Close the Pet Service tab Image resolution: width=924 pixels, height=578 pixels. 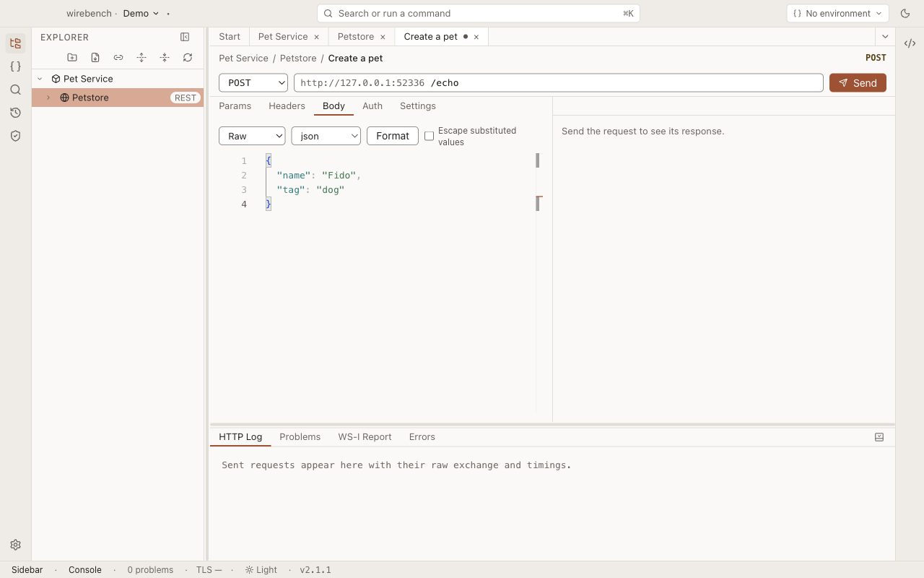(x=316, y=37)
